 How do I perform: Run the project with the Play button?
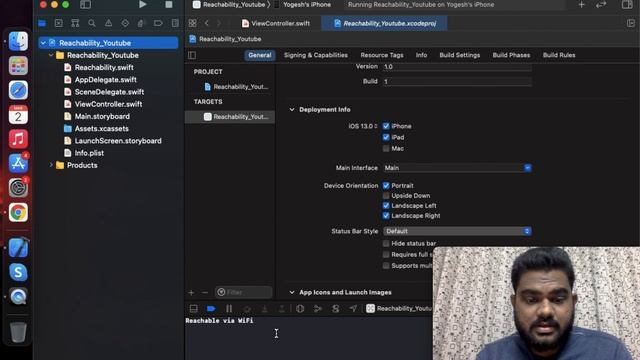[142, 4]
